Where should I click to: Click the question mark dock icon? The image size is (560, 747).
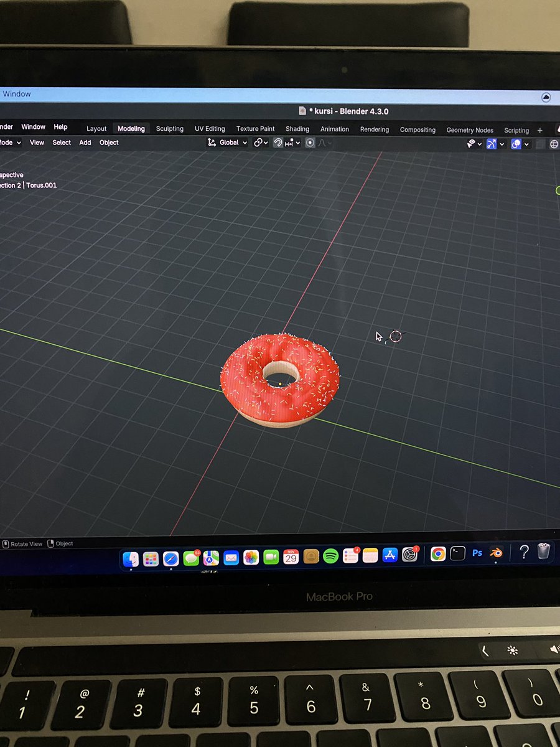tap(525, 552)
